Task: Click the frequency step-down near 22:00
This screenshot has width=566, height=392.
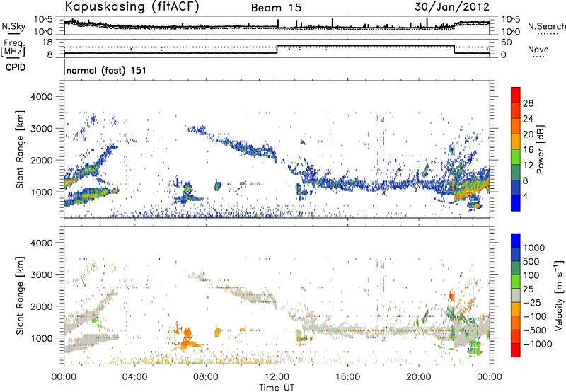Action: (454, 50)
